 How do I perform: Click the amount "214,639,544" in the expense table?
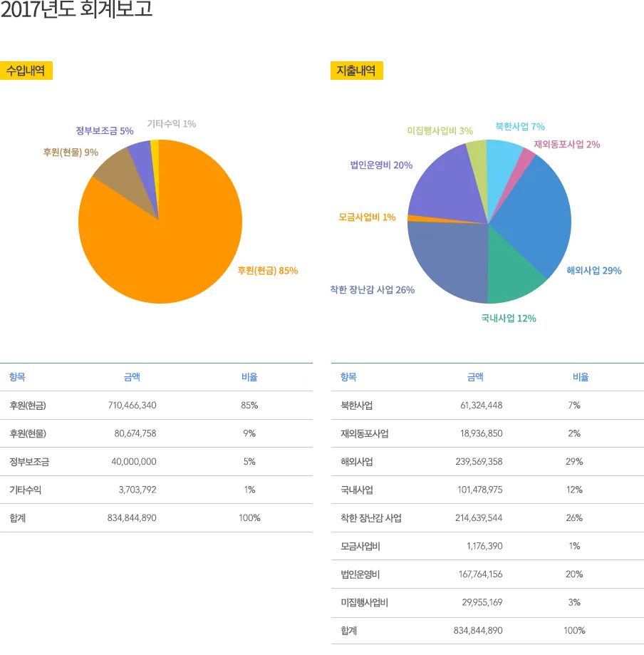click(479, 518)
